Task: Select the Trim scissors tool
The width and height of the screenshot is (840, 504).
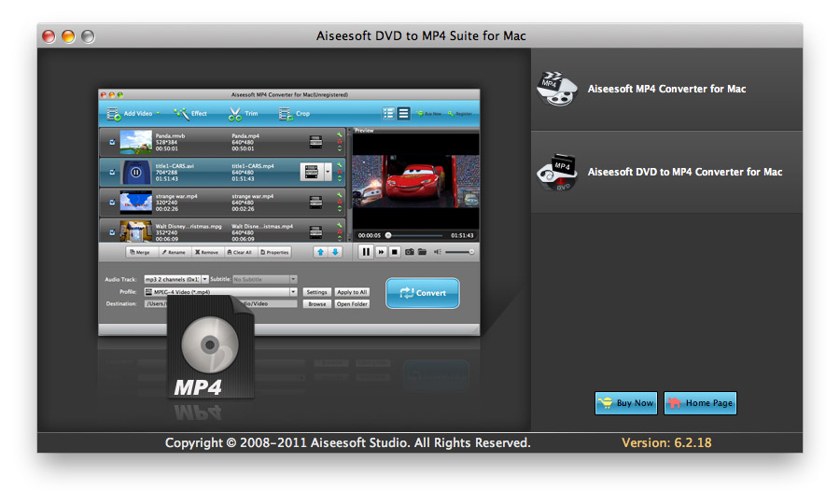Action: click(235, 114)
